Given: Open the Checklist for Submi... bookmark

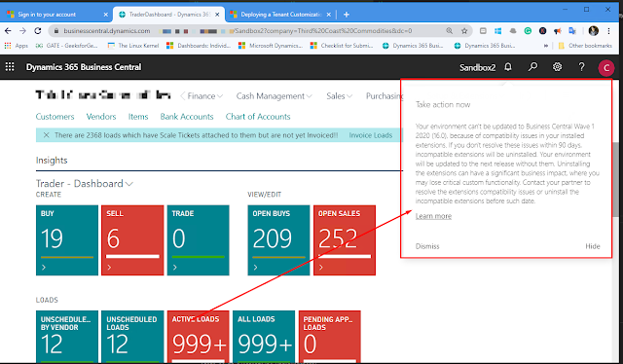Looking at the screenshot, I should [342, 46].
